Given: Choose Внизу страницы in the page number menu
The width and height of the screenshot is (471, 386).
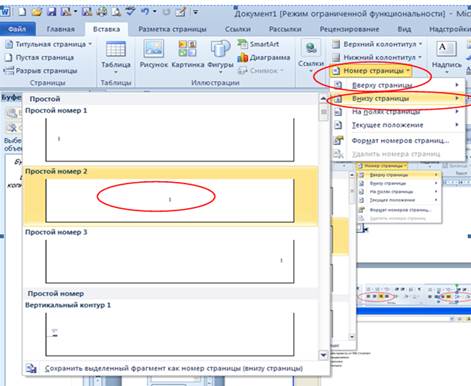Looking at the screenshot, I should (397, 98).
